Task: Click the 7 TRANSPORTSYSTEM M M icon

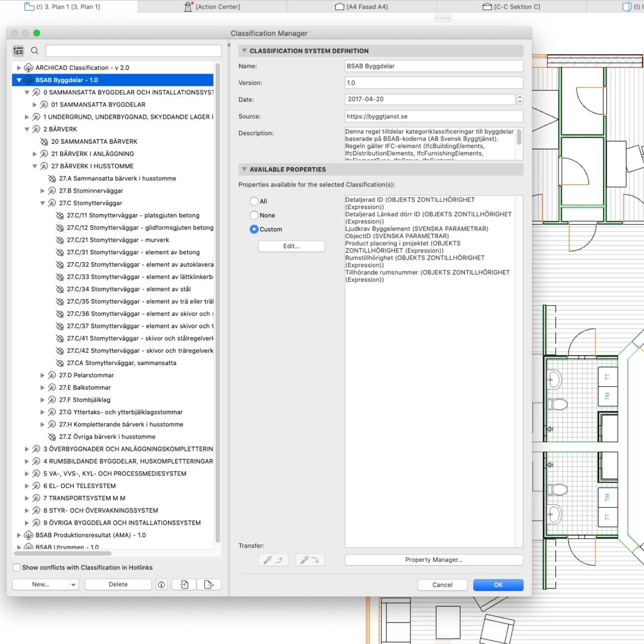Action: coord(36,498)
